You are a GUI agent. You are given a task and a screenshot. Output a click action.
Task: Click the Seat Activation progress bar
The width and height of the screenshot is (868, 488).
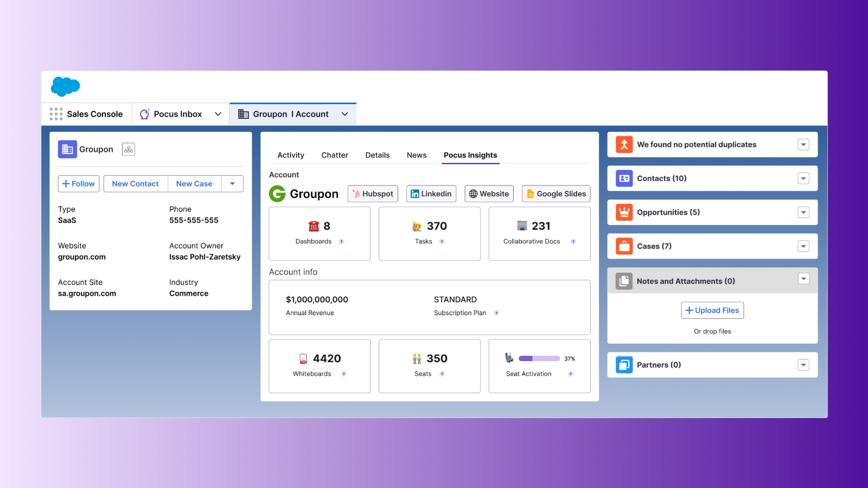click(539, 358)
